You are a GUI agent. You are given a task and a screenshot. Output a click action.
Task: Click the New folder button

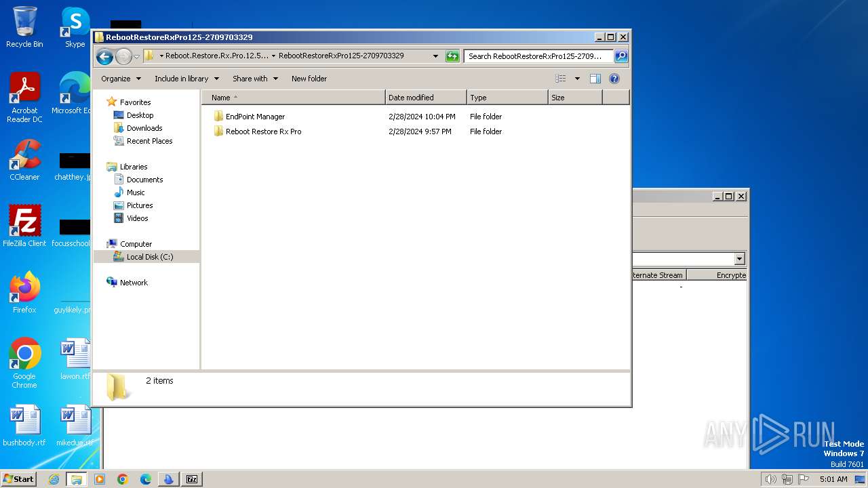pos(309,79)
